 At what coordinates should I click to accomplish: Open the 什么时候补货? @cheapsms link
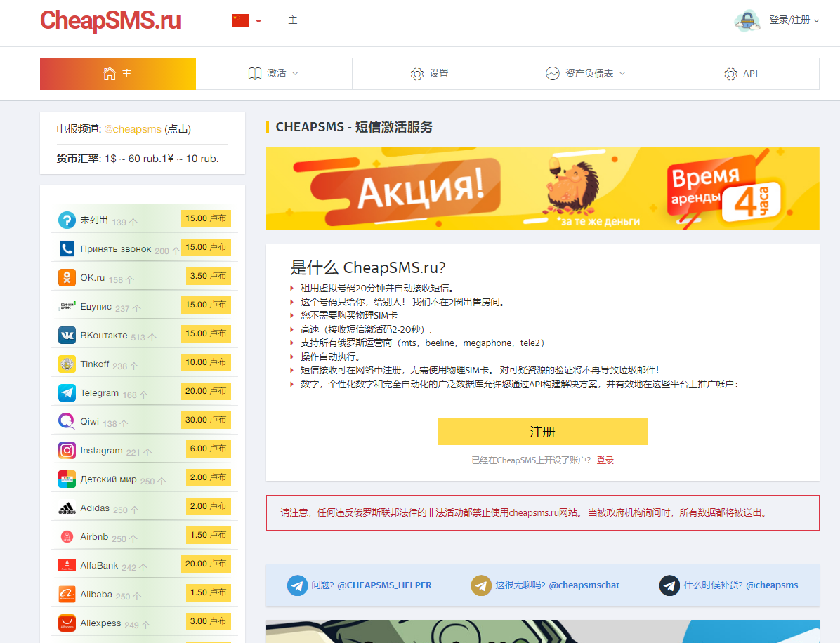pos(740,585)
